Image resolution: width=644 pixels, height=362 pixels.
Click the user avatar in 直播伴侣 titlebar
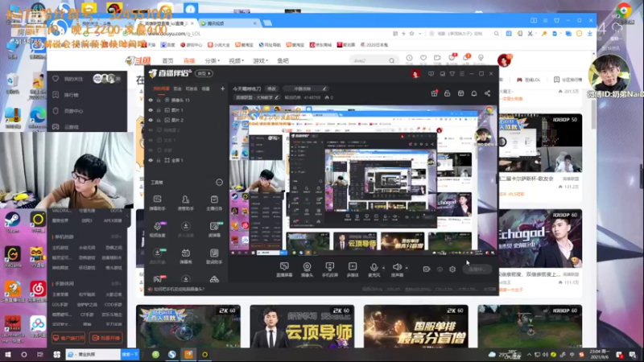pyautogui.click(x=415, y=74)
